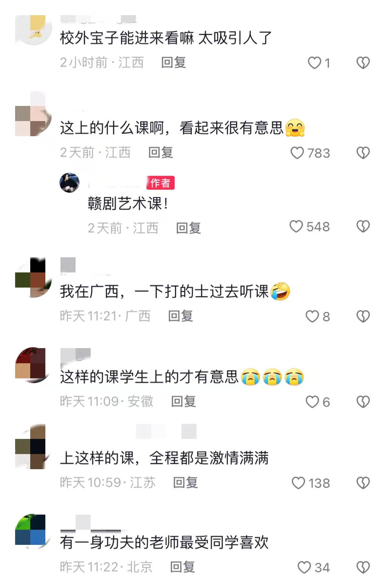Like the comment with 138 likes
Image resolution: width=387 pixels, height=588 pixels.
pyautogui.click(x=298, y=483)
